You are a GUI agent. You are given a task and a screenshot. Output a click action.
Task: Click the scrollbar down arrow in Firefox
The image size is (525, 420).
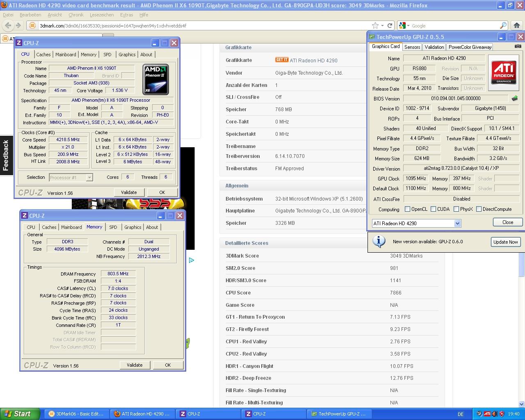click(522, 404)
